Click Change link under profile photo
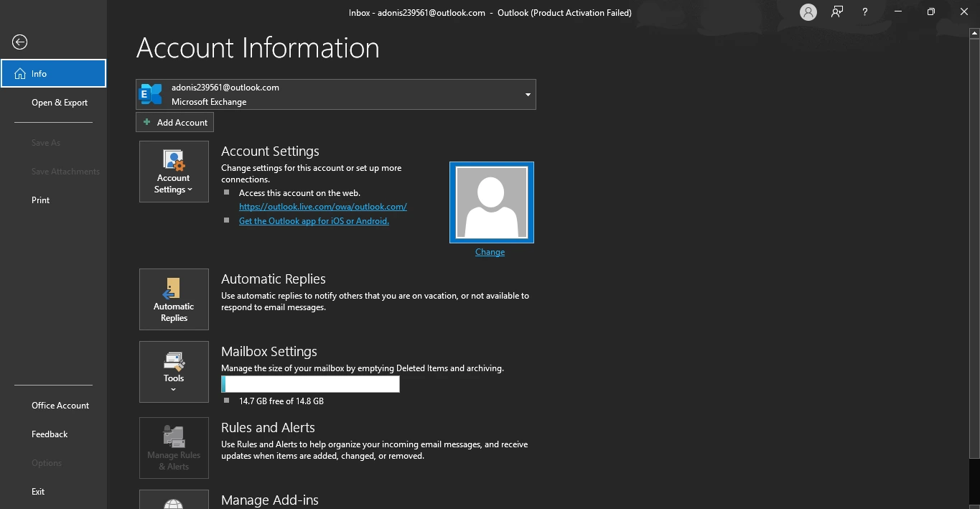Screen dimensions: 980x509 coord(490,252)
